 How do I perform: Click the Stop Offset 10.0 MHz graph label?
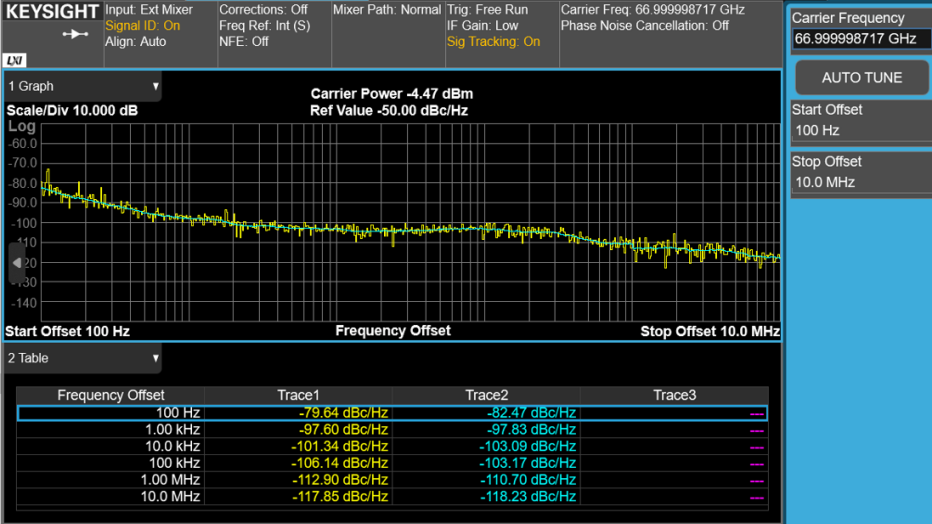click(710, 332)
